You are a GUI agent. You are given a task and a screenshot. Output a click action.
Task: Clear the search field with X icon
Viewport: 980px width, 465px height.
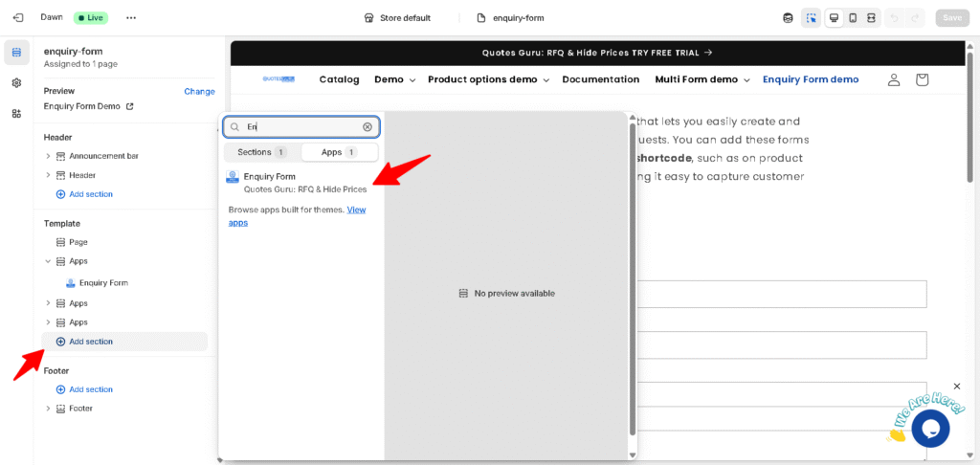(x=367, y=126)
